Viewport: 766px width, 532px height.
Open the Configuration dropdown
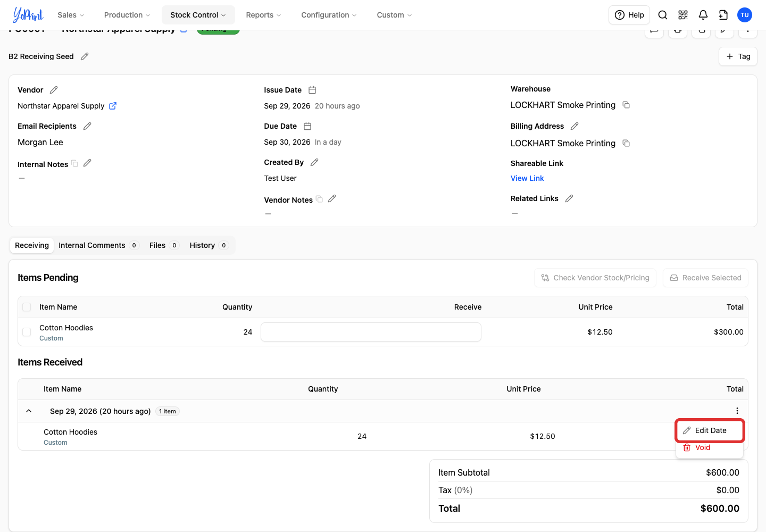[329, 15]
